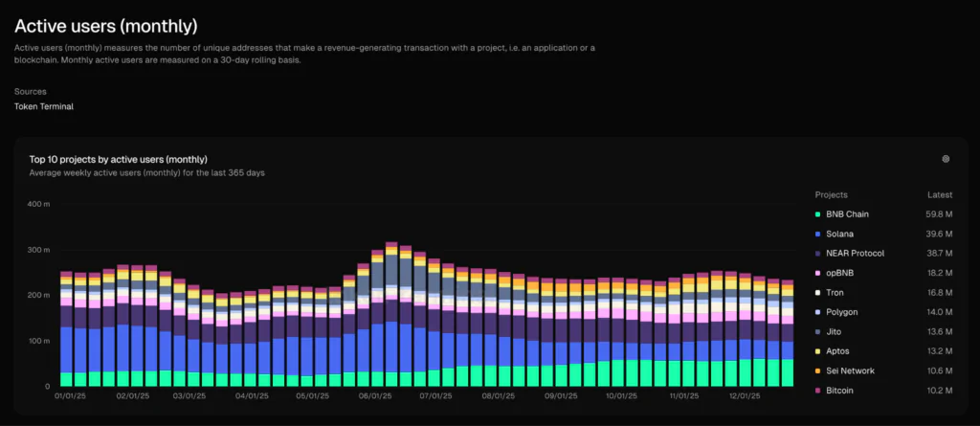Screen dimensions: 980x426
Task: Click the Solana 39.6 M latest value
Action: 938,234
